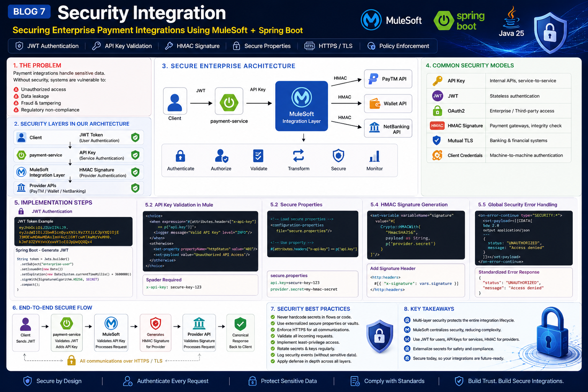Click the warning icon beside Data leakage
This screenshot has width=588, height=392.
click(16, 96)
